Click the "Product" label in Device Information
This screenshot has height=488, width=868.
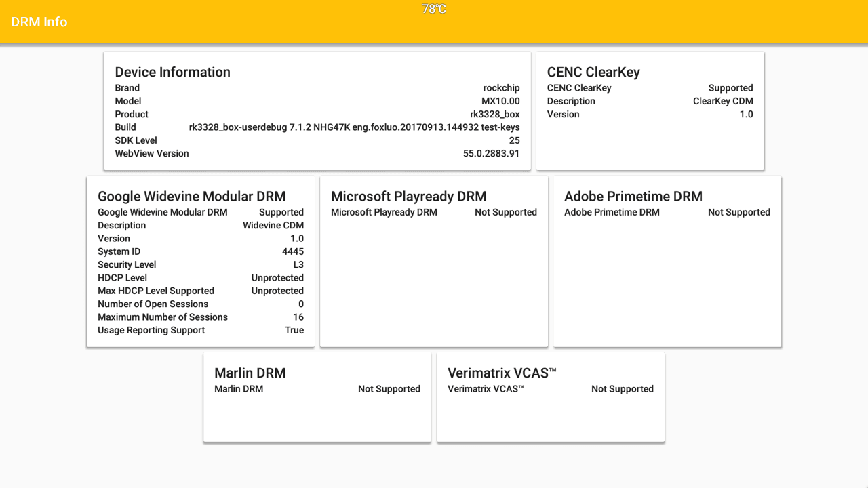(132, 114)
